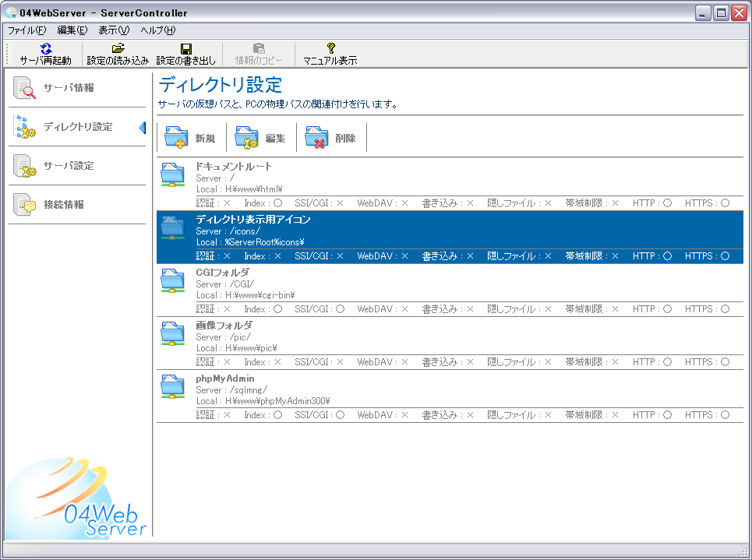This screenshot has width=752, height=560.
Task: Open the 表示(V) menu
Action: click(x=114, y=30)
